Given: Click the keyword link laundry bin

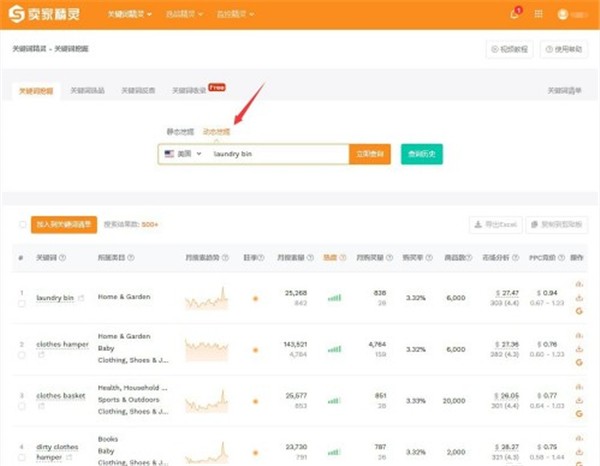Looking at the screenshot, I should click(55, 298).
